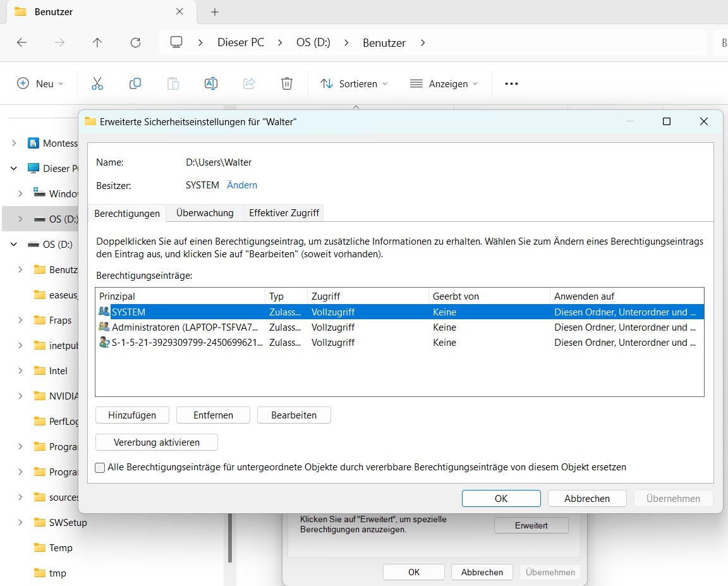Open the Sortieren dropdown
The image size is (728, 586).
point(354,83)
